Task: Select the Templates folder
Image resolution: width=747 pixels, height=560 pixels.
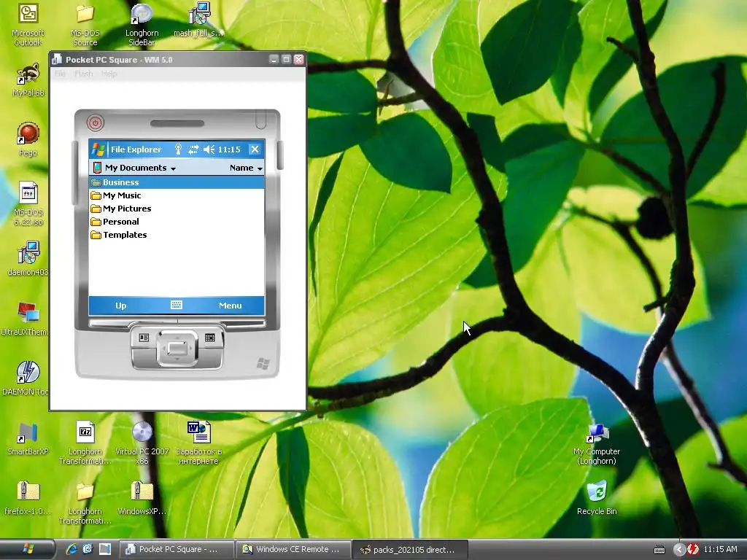Action: (119, 235)
